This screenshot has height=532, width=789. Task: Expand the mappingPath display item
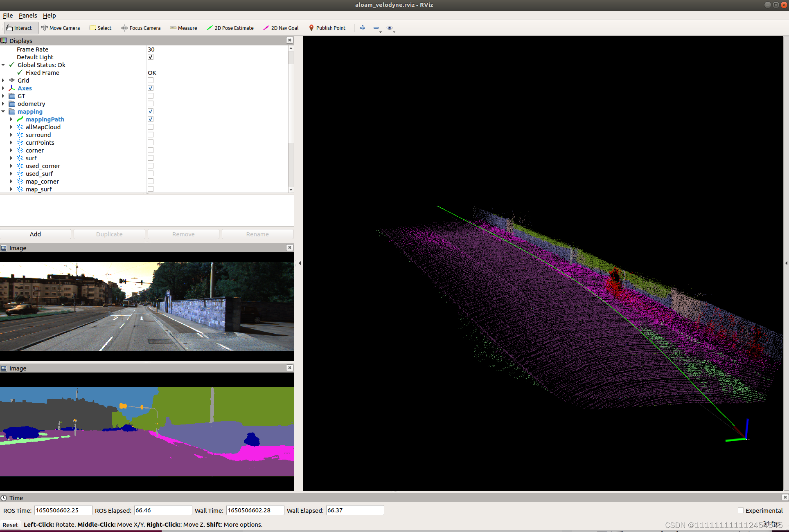pyautogui.click(x=11, y=119)
